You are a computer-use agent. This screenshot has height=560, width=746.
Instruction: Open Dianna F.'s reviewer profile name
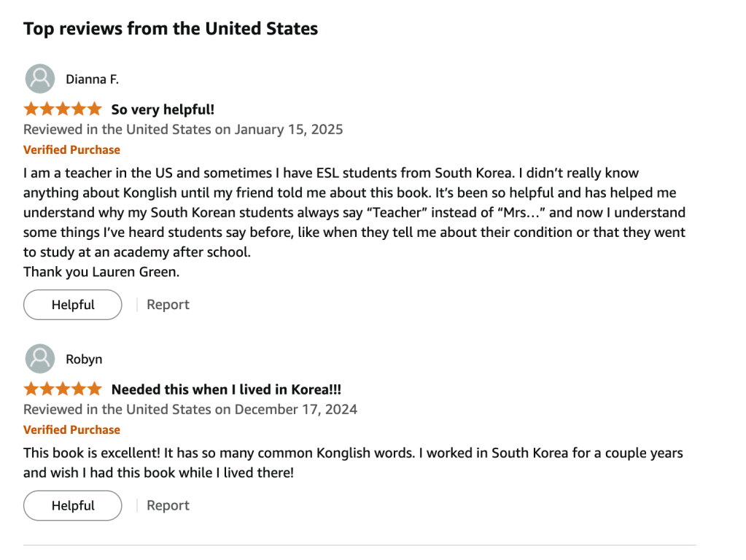(x=92, y=79)
